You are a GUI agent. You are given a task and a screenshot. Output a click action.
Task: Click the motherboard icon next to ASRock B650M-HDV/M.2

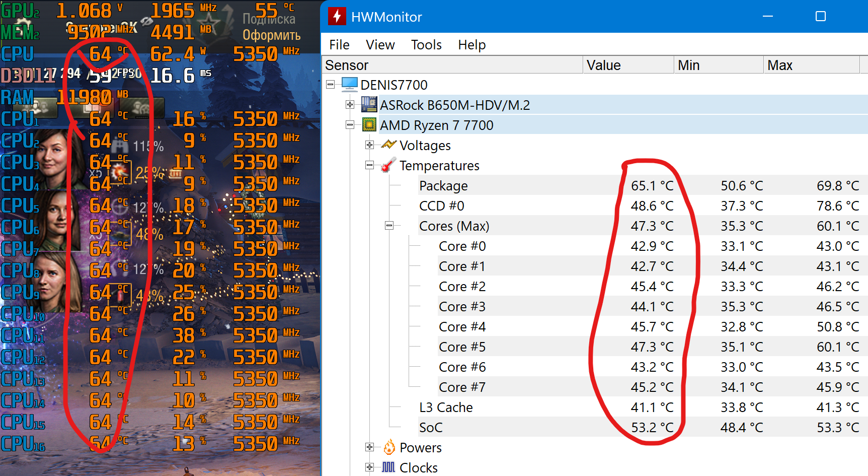(x=369, y=105)
